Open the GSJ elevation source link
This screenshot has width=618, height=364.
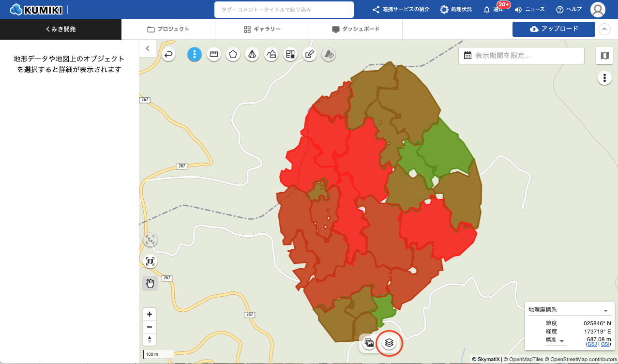[591, 344]
